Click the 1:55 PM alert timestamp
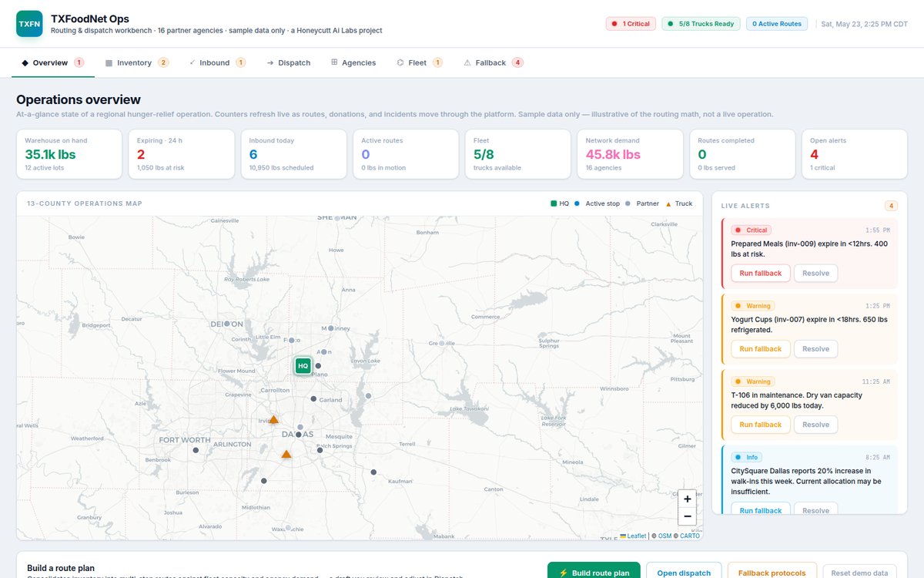The height and width of the screenshot is (578, 924). tap(877, 230)
